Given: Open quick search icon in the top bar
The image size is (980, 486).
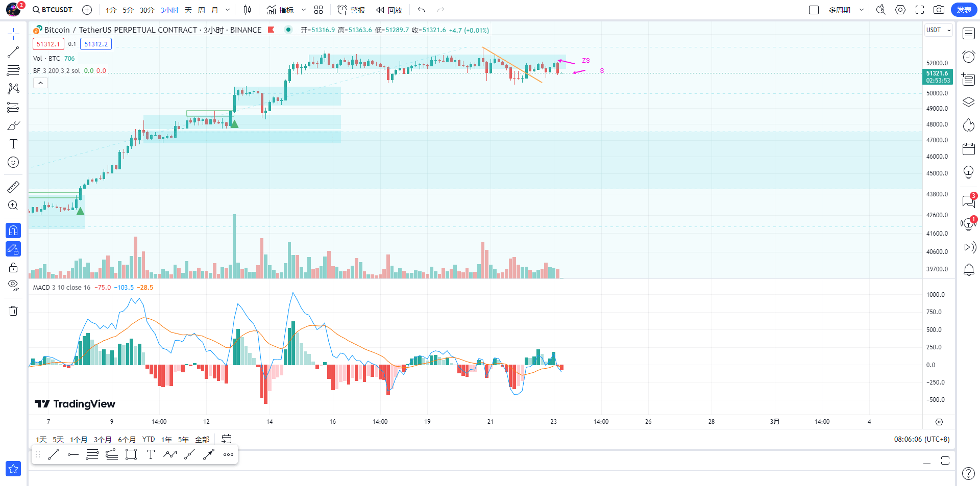Looking at the screenshot, I should tap(881, 10).
